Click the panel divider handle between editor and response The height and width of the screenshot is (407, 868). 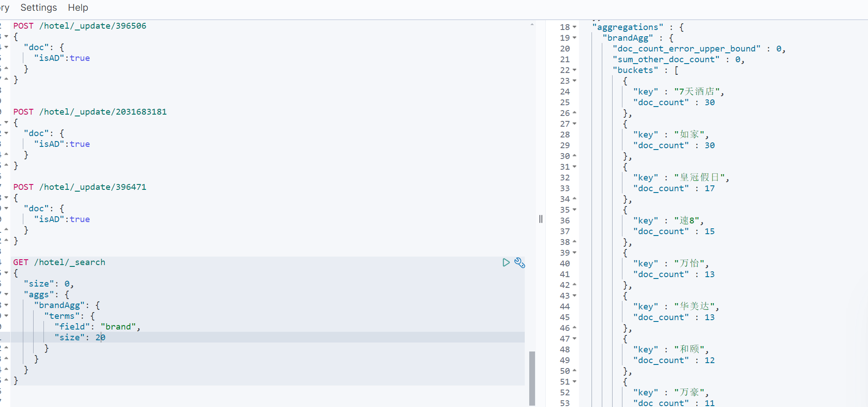(541, 219)
